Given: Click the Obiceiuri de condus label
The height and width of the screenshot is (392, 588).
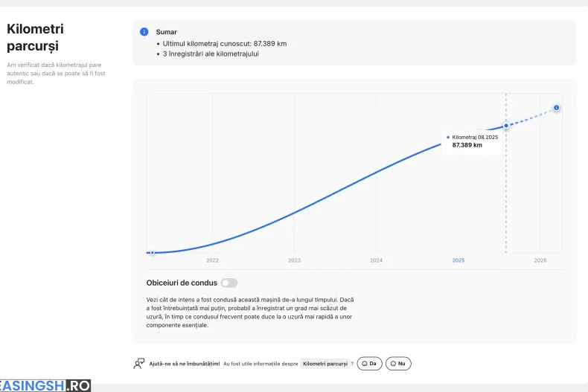Looking at the screenshot, I should pyautogui.click(x=182, y=283).
